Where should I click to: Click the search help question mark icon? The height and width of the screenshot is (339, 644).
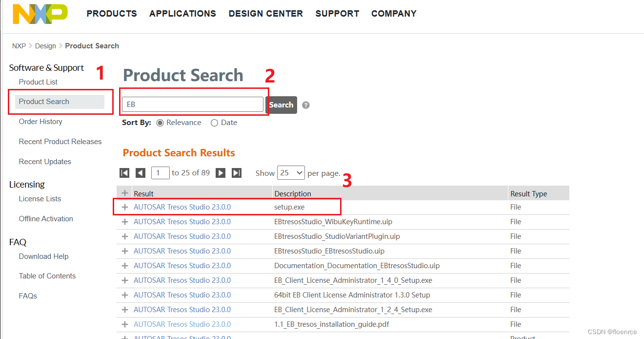tap(306, 105)
